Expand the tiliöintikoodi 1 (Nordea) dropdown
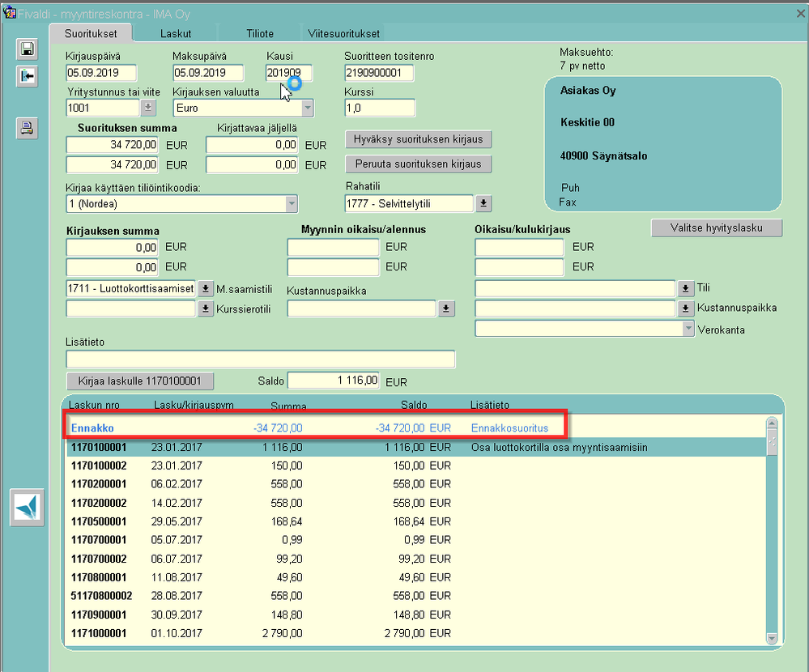Screen dimensions: 809x672 point(292,204)
